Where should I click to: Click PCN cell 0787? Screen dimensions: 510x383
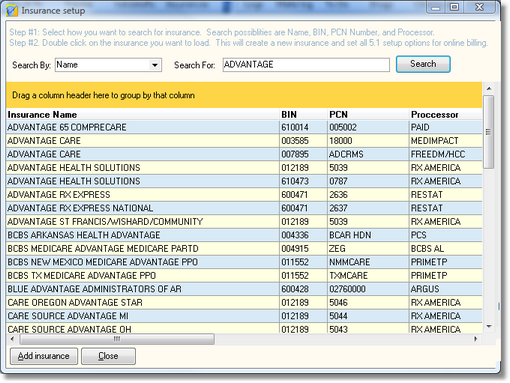point(368,181)
